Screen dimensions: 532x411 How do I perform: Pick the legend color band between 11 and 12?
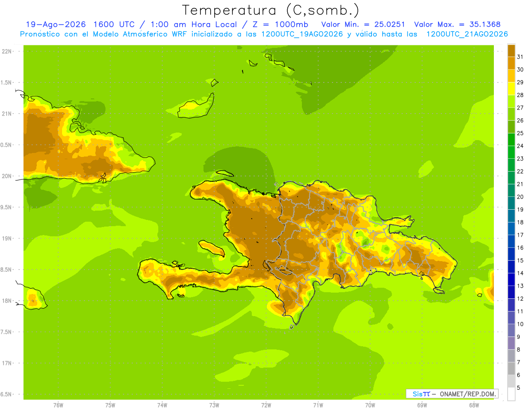click(x=512, y=305)
